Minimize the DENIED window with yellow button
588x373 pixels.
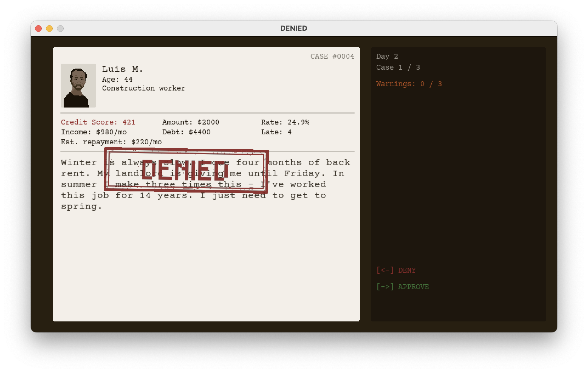[x=49, y=29]
